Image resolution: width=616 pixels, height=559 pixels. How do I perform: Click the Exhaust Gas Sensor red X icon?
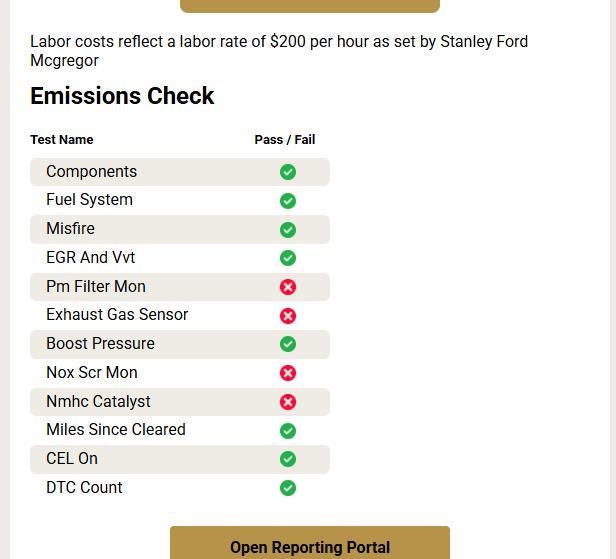288,316
